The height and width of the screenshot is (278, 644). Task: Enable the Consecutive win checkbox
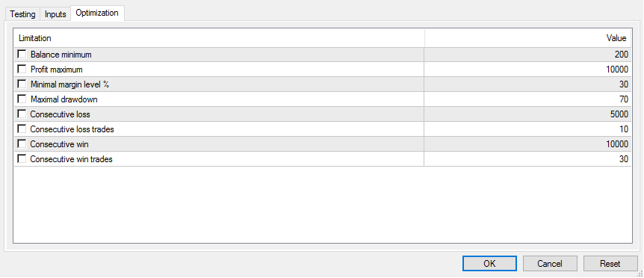tap(22, 144)
